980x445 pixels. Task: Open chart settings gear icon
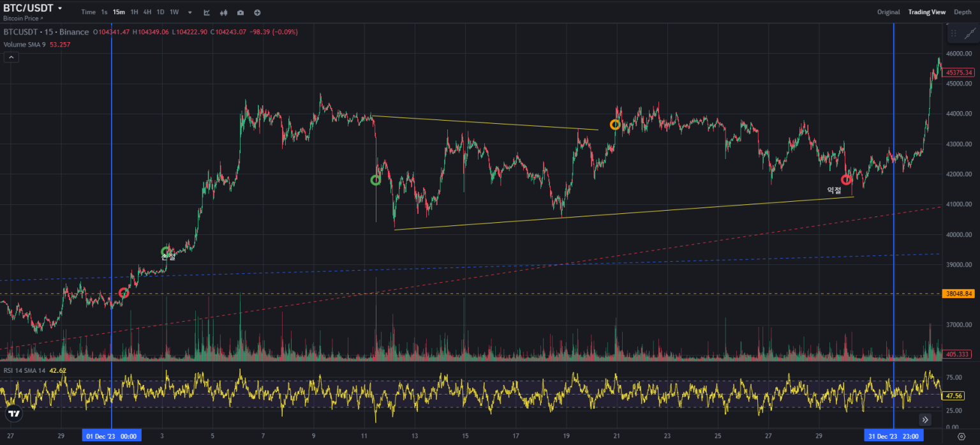pos(961,437)
